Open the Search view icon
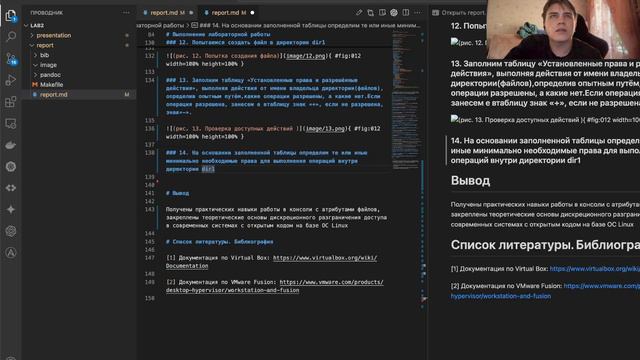Screen dimensions: 640x360 [11, 37]
